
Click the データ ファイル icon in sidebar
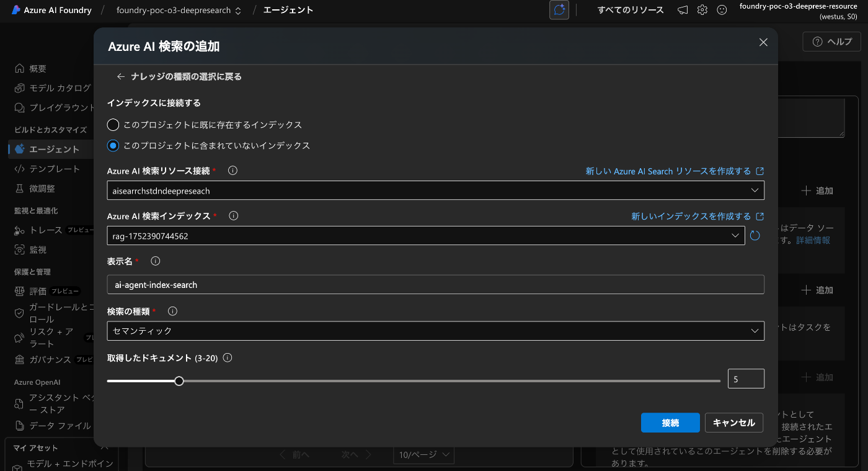19,426
